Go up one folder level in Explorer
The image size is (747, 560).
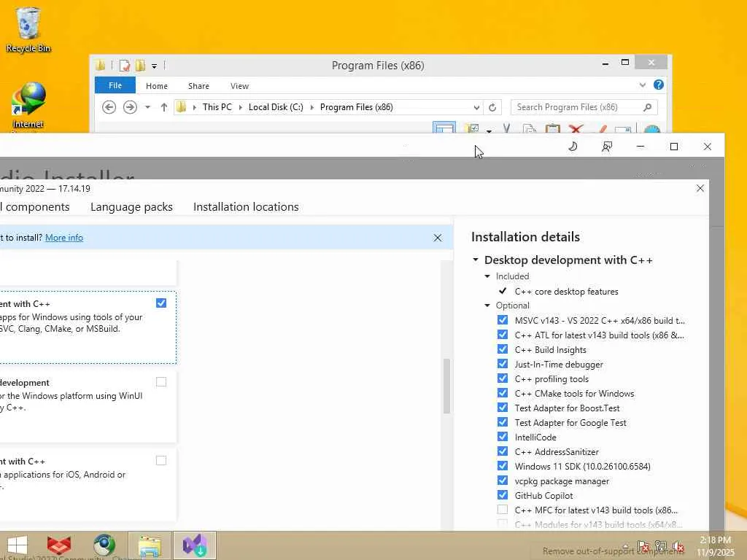coord(164,107)
